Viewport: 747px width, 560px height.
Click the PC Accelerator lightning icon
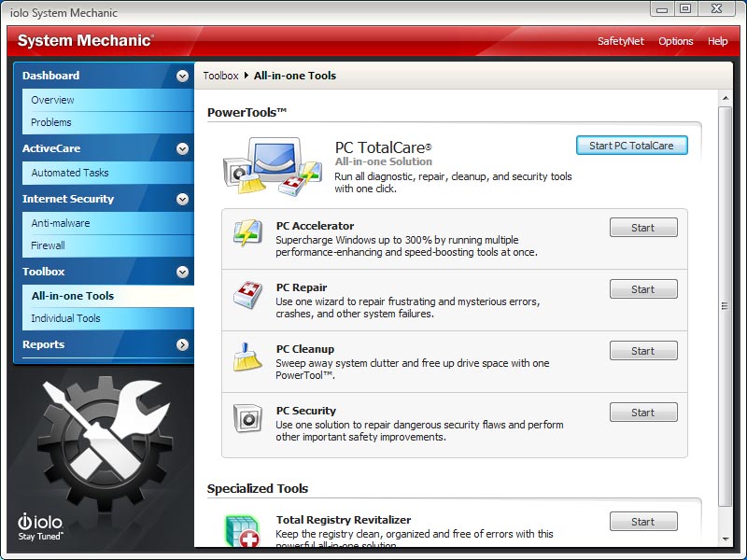click(x=247, y=234)
